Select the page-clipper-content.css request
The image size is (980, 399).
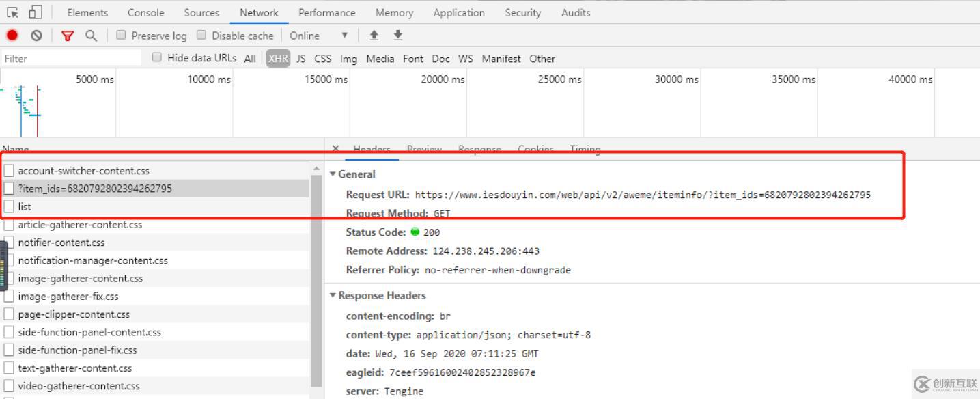point(156,314)
